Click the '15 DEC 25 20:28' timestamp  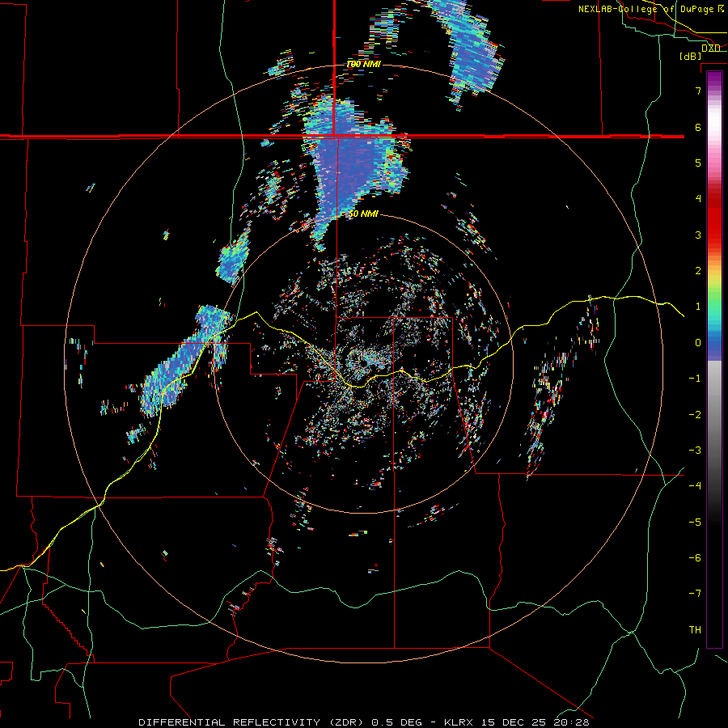click(x=535, y=722)
